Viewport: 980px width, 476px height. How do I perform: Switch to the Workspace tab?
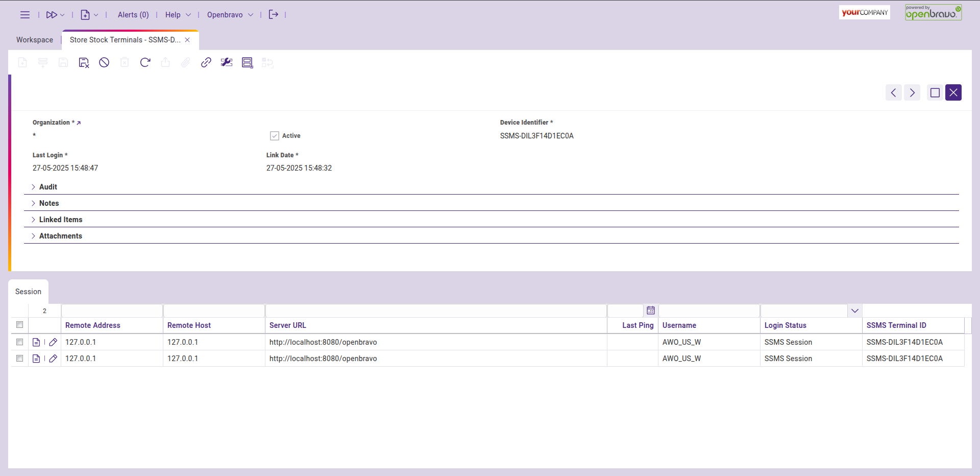35,40
